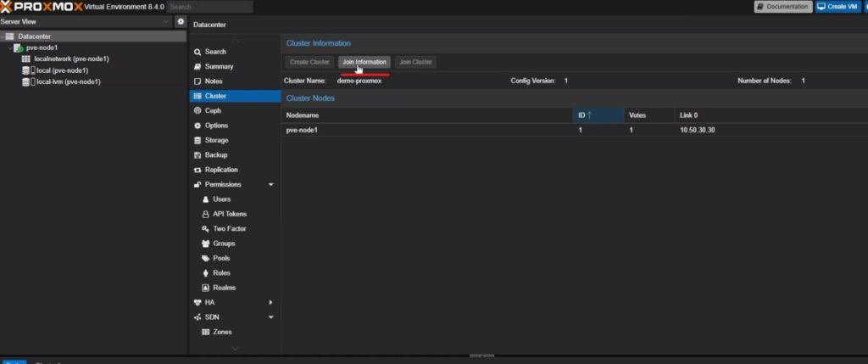This screenshot has height=364, width=868.
Task: Click the Nodename column header
Action: [x=426, y=115]
